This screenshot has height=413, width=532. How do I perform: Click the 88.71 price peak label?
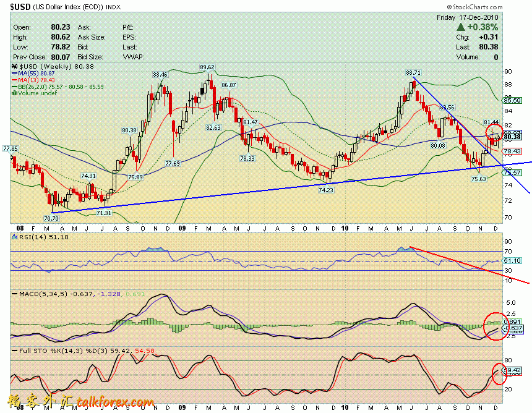click(413, 72)
